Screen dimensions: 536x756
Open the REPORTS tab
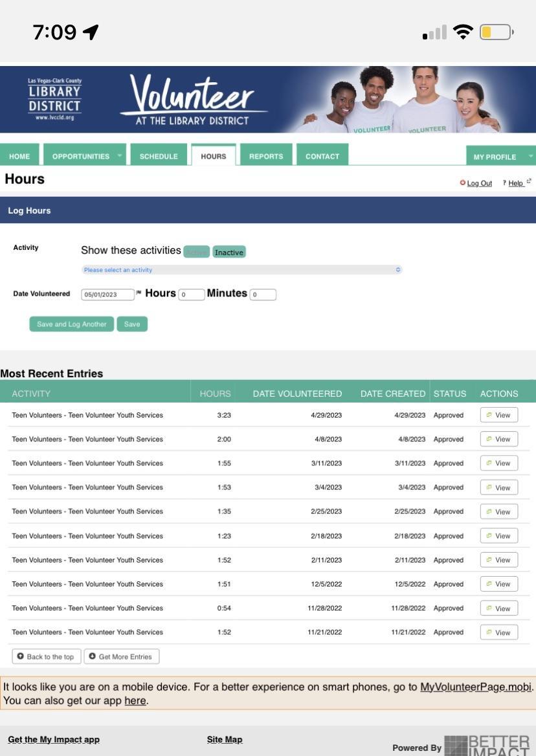click(x=266, y=156)
